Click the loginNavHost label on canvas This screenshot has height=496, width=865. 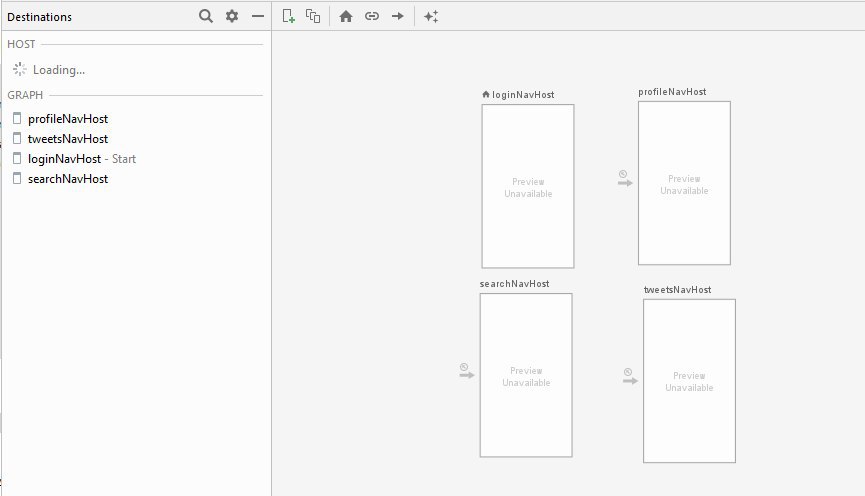[x=523, y=95]
